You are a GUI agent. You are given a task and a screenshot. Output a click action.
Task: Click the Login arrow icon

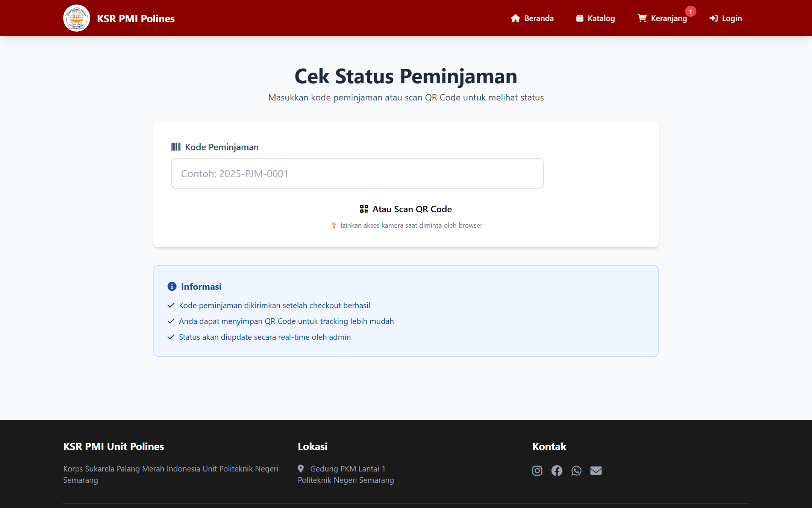(714, 18)
